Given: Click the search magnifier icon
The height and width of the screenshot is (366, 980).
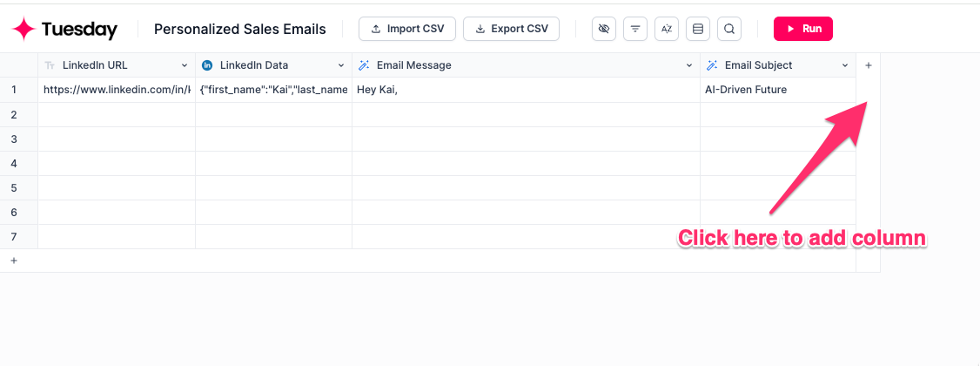Looking at the screenshot, I should [x=729, y=29].
